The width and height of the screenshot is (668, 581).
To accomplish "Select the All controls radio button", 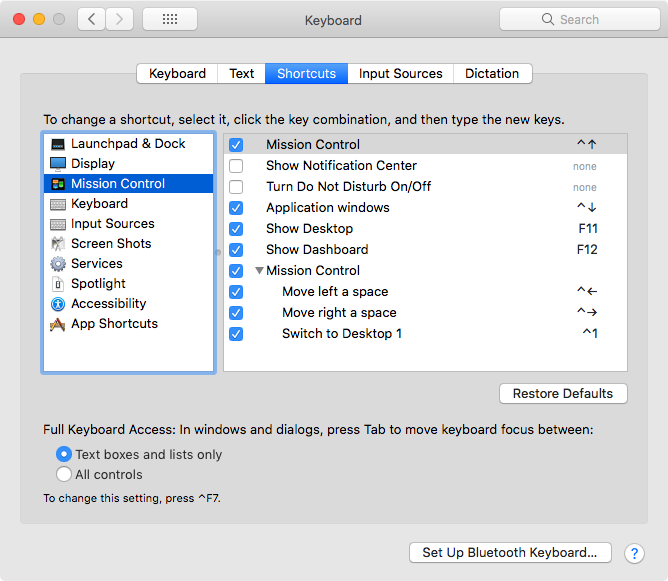I will (65, 475).
